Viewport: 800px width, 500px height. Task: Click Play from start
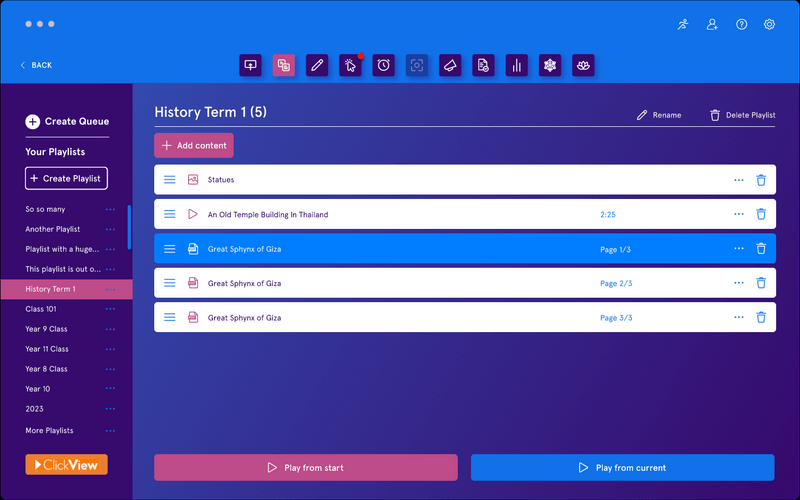pos(306,467)
